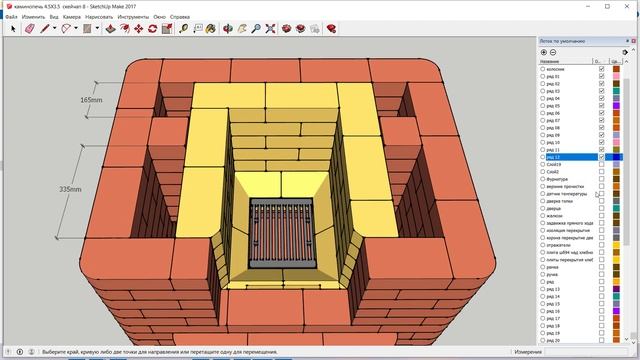Viewport: 640px width, 360px height.
Task: Open the Окно menu
Action: click(160, 17)
